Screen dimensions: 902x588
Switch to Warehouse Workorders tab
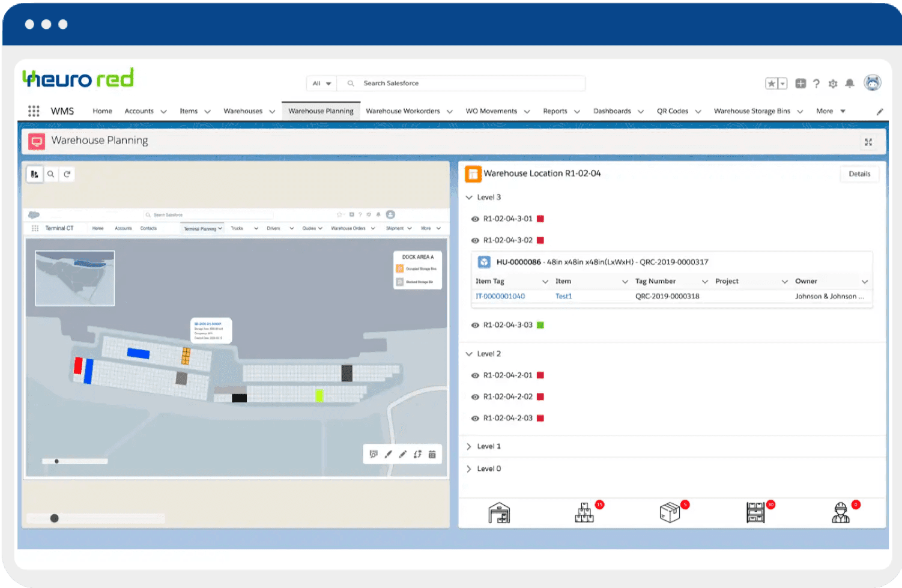pos(402,111)
